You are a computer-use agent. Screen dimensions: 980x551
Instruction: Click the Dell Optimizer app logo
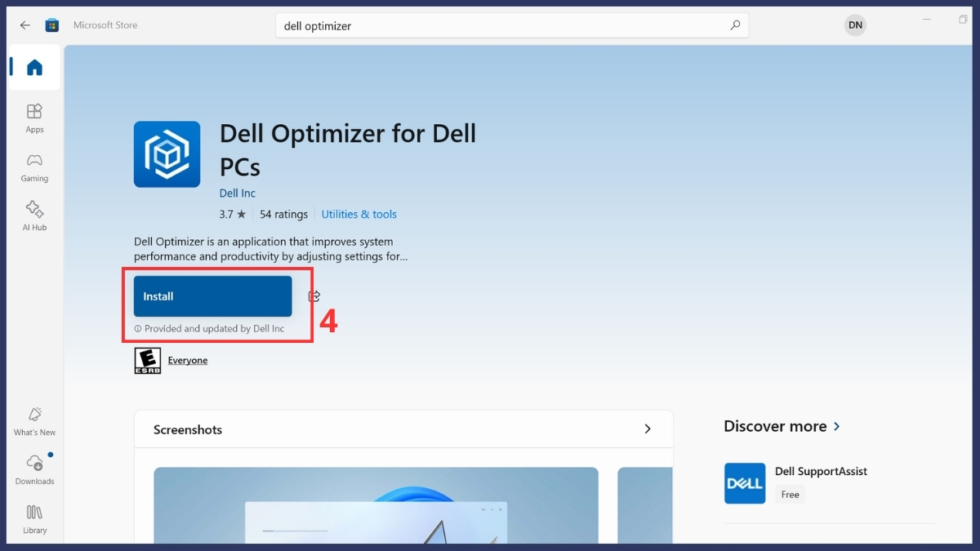pyautogui.click(x=167, y=154)
